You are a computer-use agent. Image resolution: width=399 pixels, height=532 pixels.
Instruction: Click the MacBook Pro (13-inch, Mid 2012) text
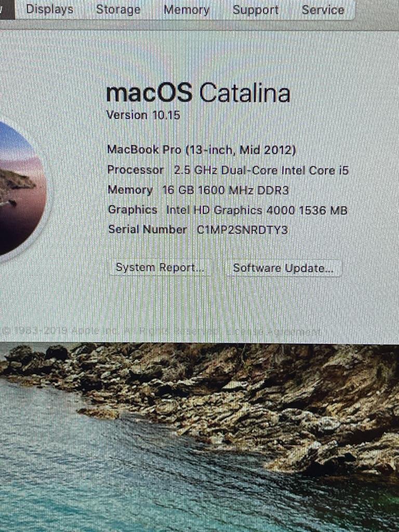pyautogui.click(x=202, y=150)
